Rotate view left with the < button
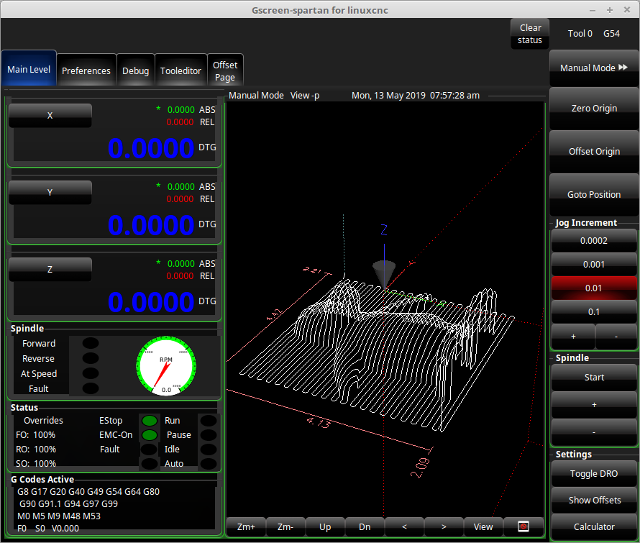The image size is (640, 543). click(x=404, y=526)
